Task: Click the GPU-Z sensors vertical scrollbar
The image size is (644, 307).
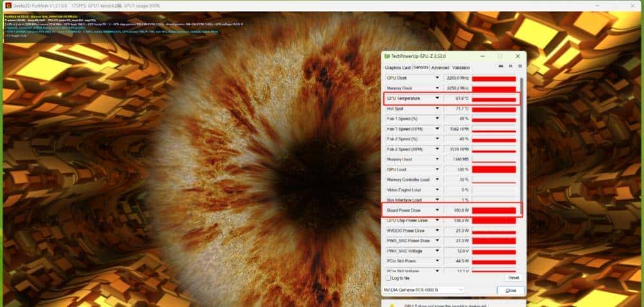Action: click(522, 142)
